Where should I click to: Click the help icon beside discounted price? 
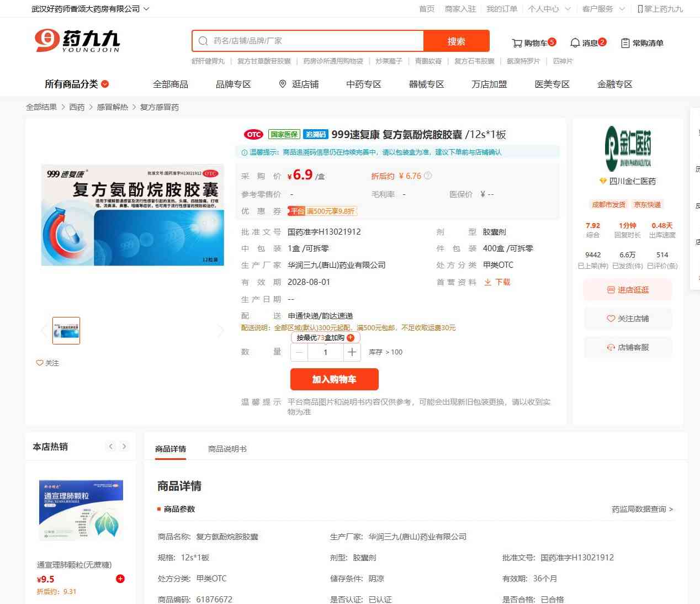tap(428, 176)
